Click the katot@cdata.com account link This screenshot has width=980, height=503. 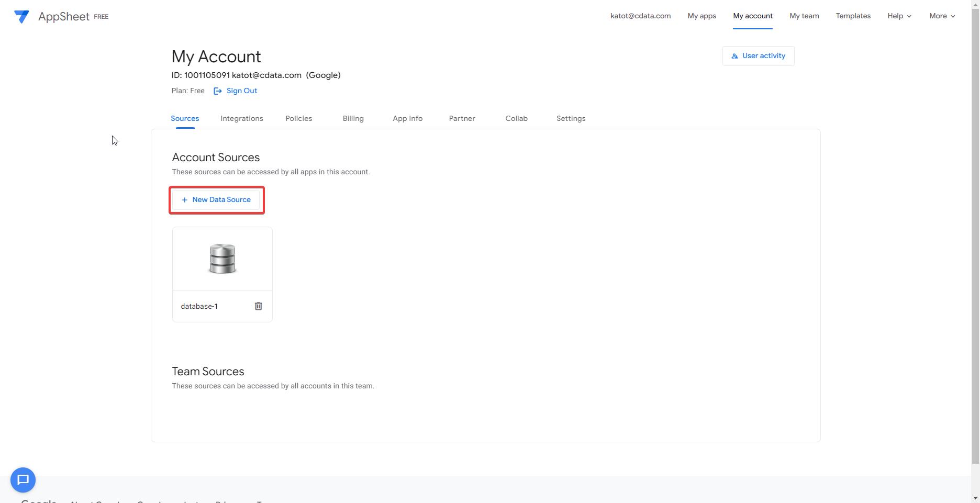click(641, 16)
